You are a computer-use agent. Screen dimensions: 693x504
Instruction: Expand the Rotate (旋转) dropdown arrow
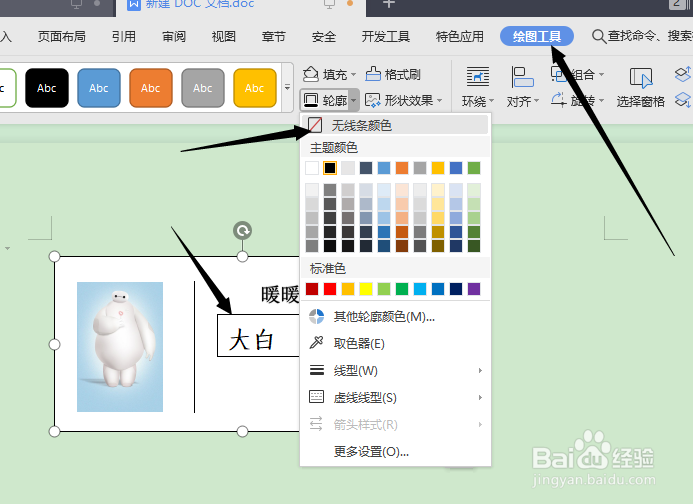click(x=601, y=101)
